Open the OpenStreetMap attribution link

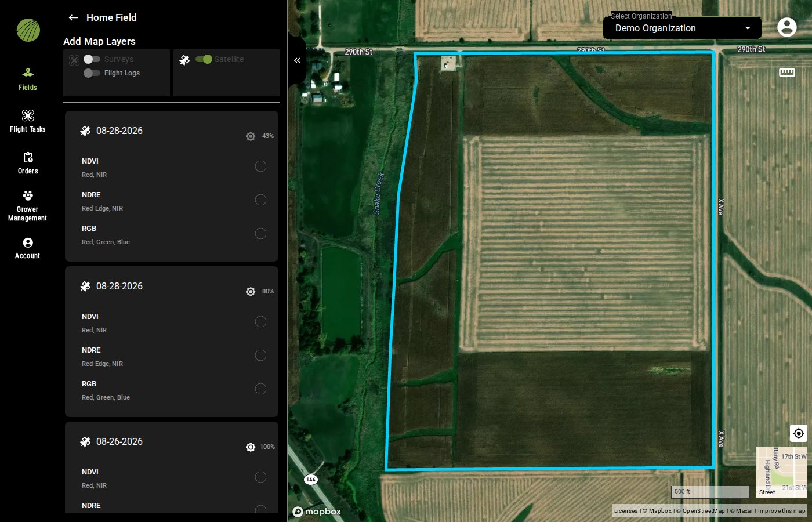click(701, 511)
